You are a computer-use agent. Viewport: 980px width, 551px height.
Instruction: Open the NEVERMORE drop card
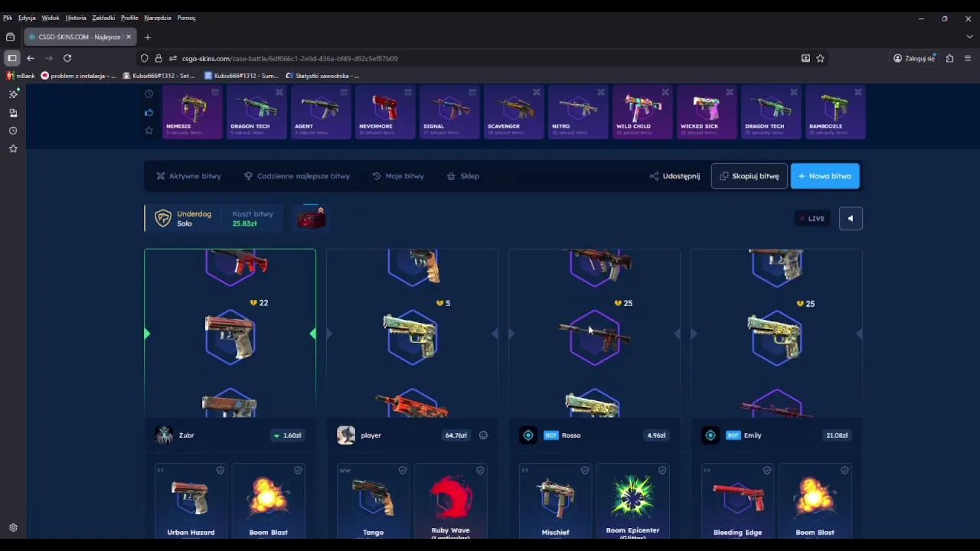[x=385, y=112]
